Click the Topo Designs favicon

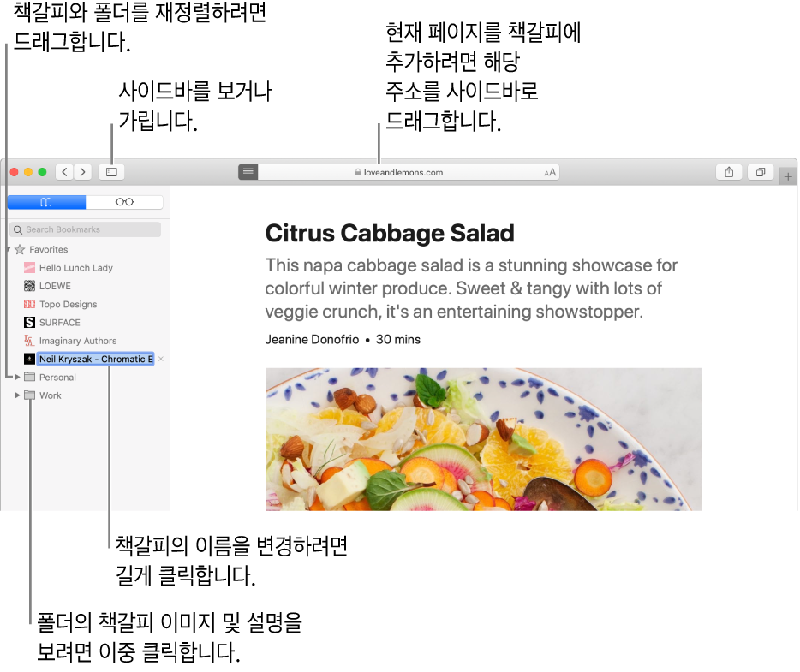click(x=30, y=305)
